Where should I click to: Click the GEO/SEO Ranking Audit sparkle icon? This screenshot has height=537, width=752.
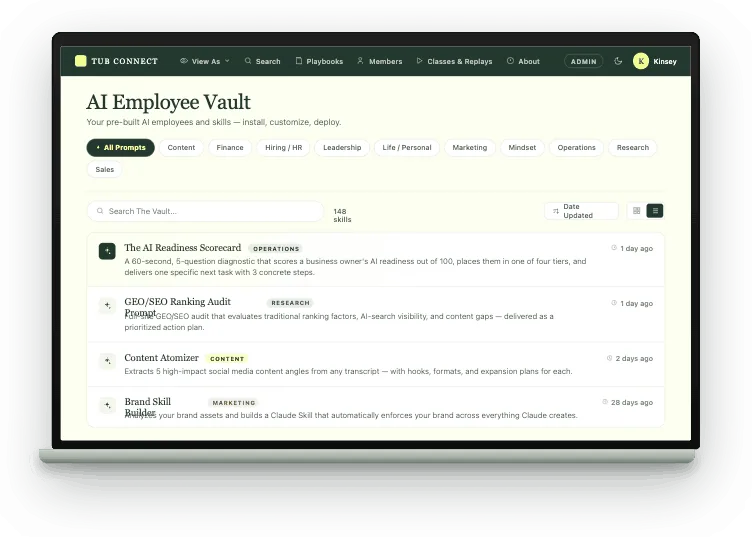click(107, 306)
